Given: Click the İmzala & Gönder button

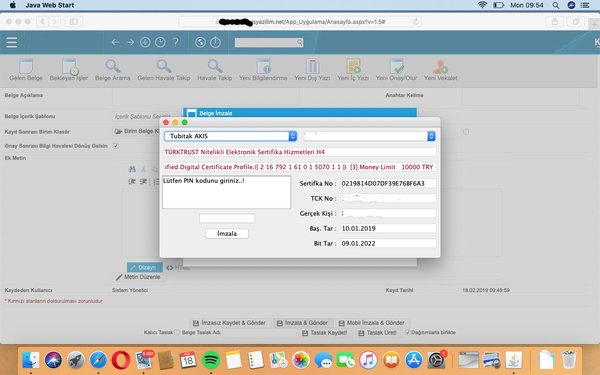Looking at the screenshot, I should (x=303, y=323).
